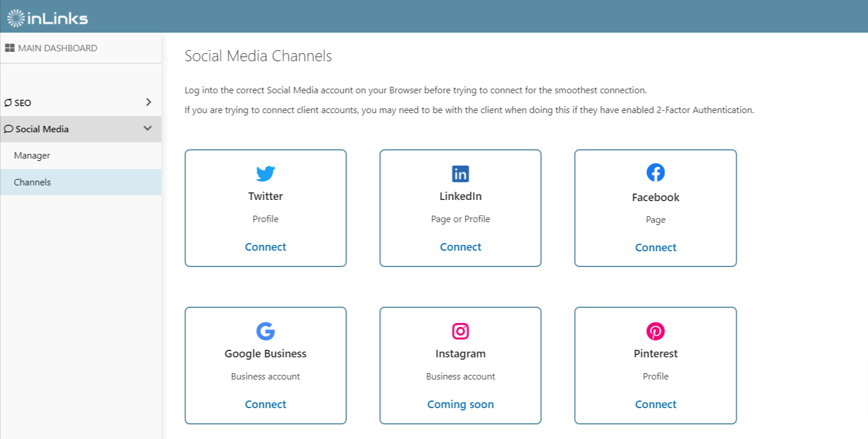The height and width of the screenshot is (439, 868).
Task: Click 'Profile' text under Pinterest
Action: 656,377
